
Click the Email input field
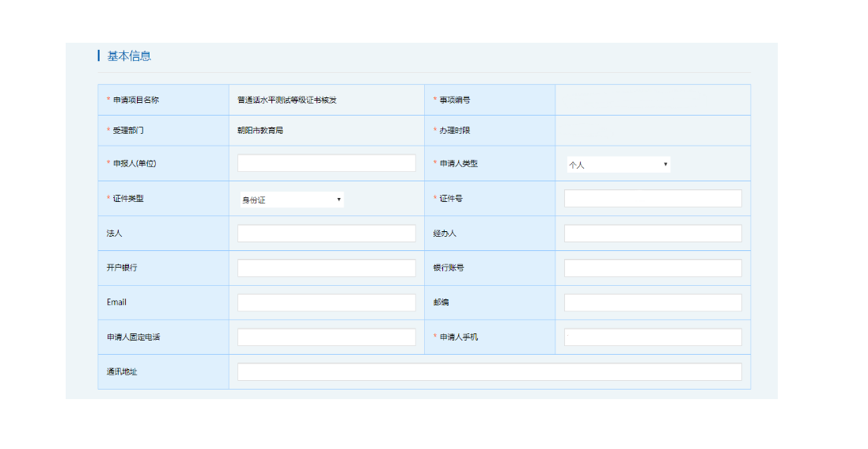(x=326, y=303)
